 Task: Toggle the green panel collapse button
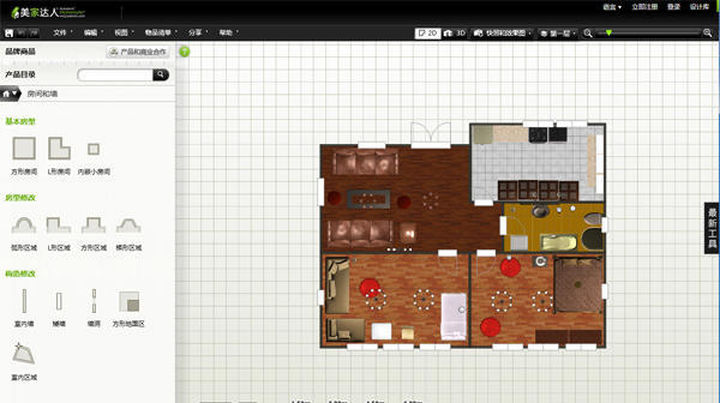pyautogui.click(x=184, y=51)
